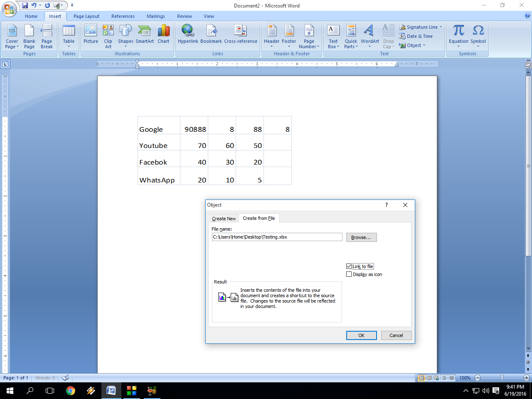The width and height of the screenshot is (532, 399).
Task: Click the Drop Cap button
Action: tap(388, 37)
